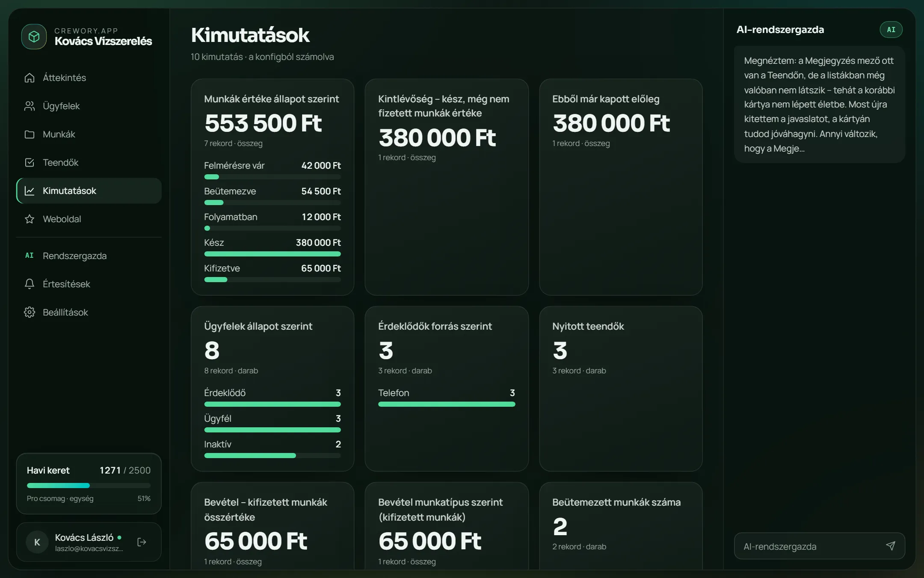The image size is (924, 578).
Task: Open the Rendszergazda section
Action: point(89,256)
